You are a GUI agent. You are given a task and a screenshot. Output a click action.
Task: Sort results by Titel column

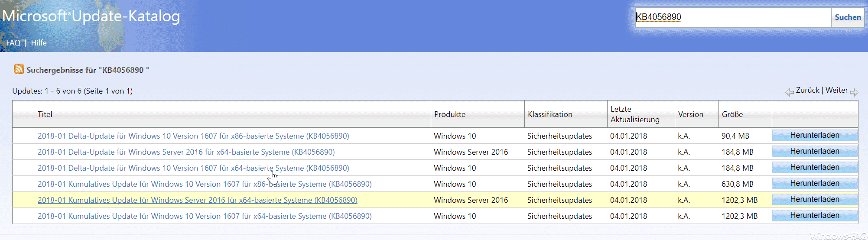(45, 114)
